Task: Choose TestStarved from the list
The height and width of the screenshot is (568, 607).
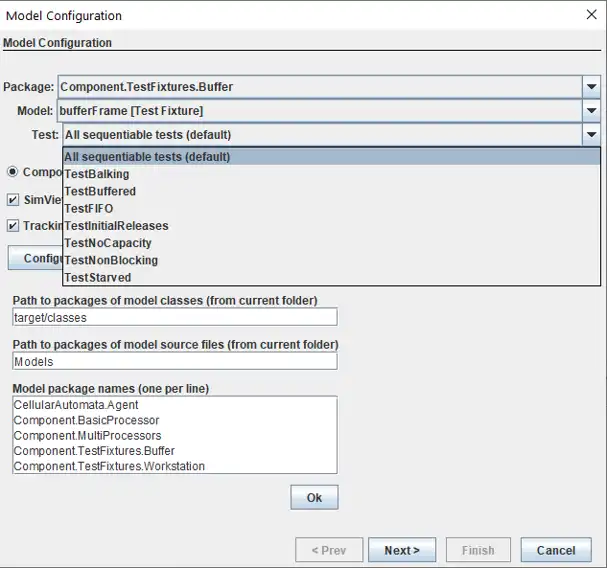Action: pos(332,277)
